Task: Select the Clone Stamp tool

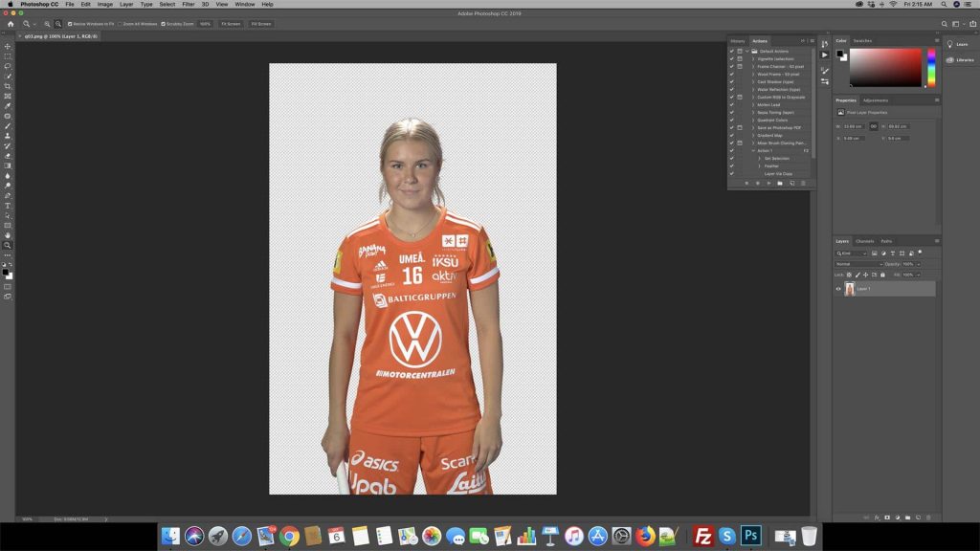Action: [8, 136]
